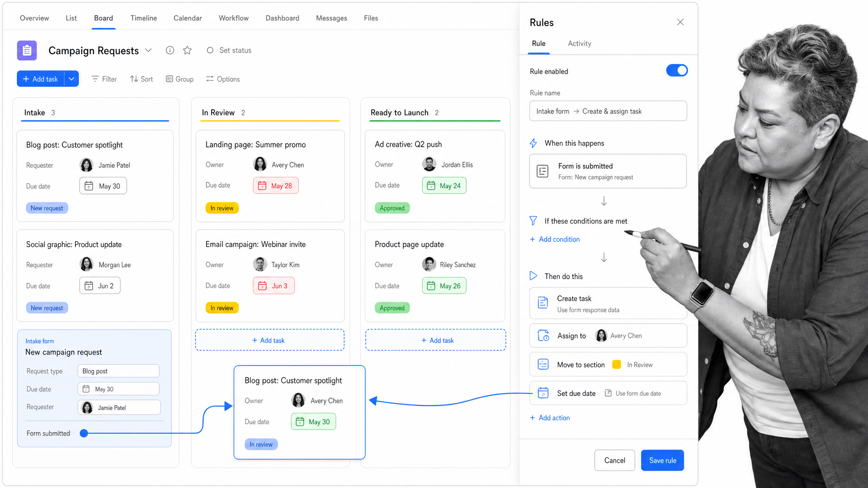The image size is (868, 488).
Task: Open the Requester Jamie Patel field
Action: pos(119,407)
